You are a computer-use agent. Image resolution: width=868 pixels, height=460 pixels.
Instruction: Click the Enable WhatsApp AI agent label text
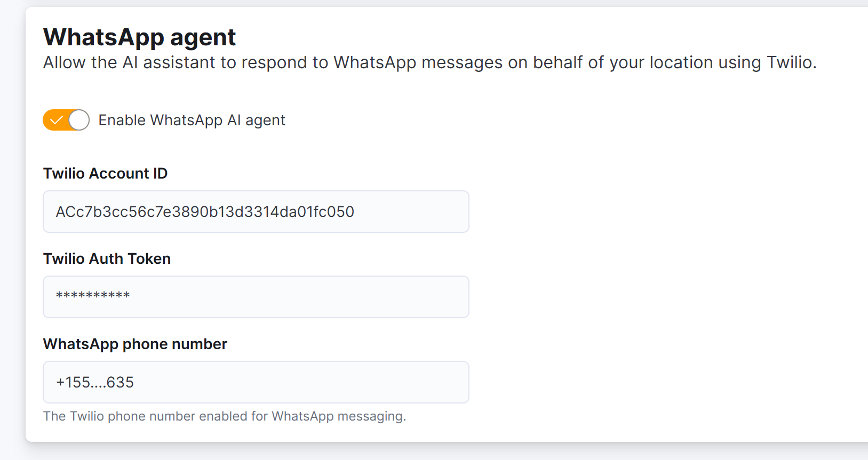click(191, 120)
